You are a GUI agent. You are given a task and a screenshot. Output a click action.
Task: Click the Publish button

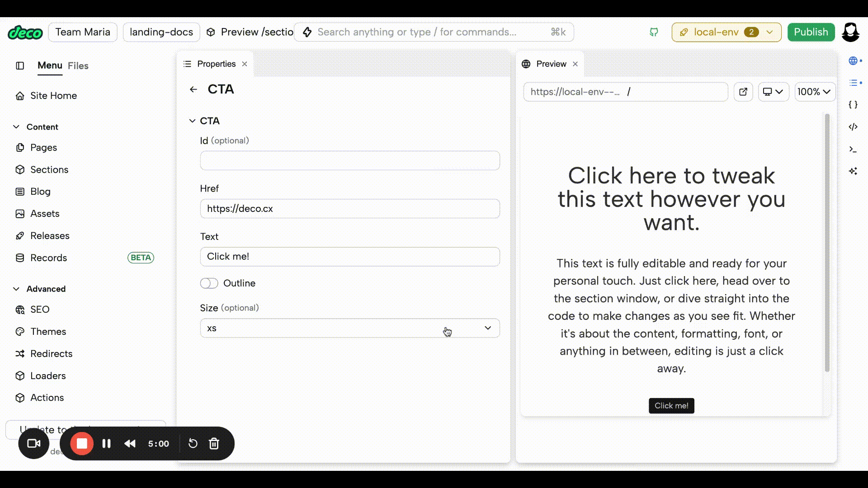[810, 32]
